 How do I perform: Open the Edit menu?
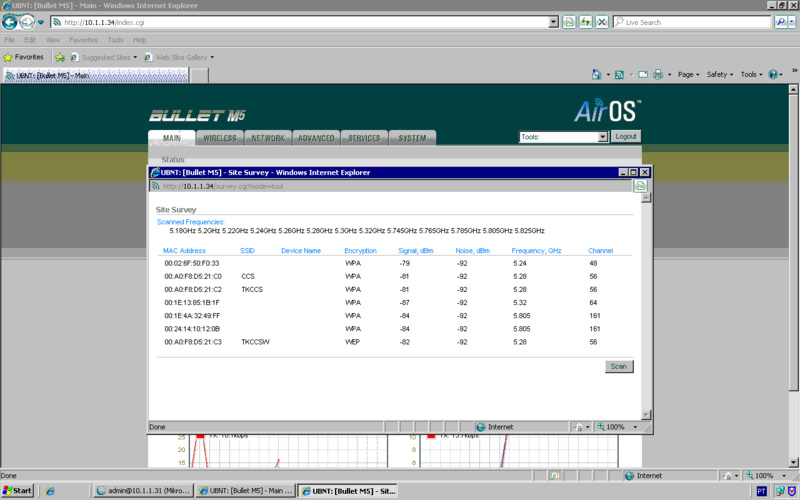[30, 40]
